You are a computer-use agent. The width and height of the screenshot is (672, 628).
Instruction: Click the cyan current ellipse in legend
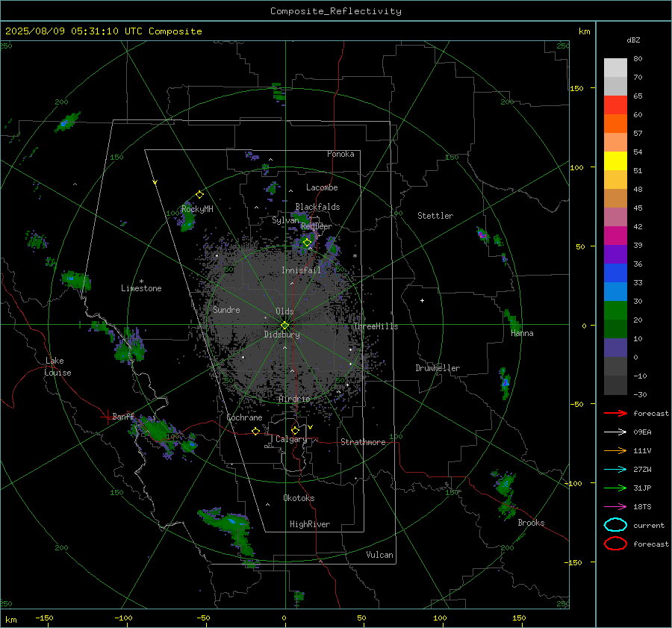tap(615, 525)
